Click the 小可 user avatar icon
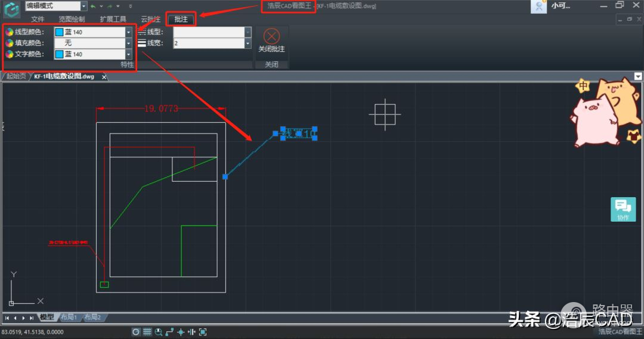This screenshot has width=644, height=339. pos(538,6)
